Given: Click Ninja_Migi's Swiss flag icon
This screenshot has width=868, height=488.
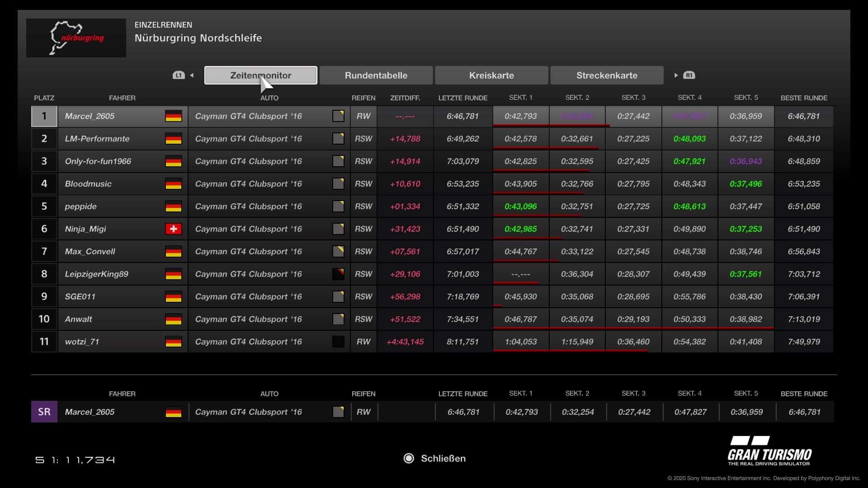Looking at the screenshot, I should click(173, 229).
